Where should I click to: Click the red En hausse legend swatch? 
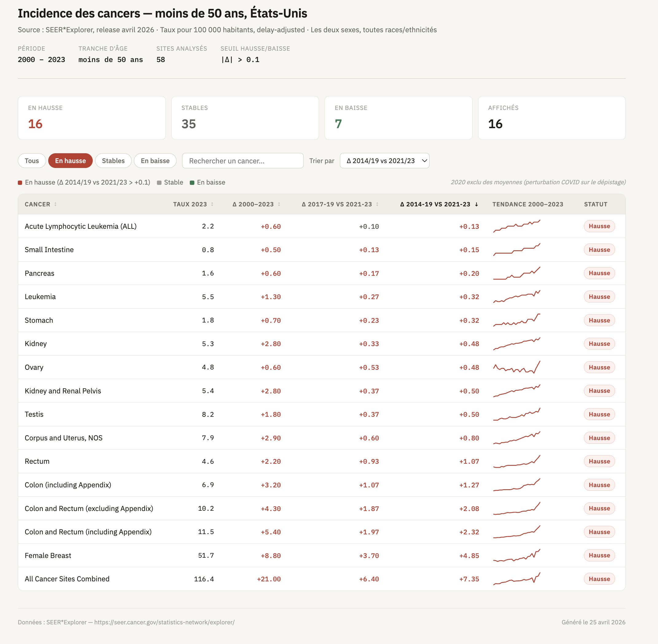[x=20, y=183]
